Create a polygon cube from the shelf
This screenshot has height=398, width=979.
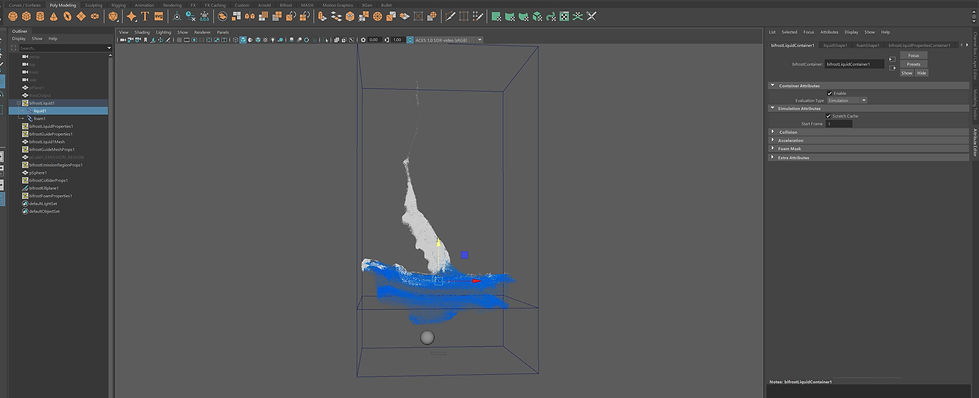point(26,16)
